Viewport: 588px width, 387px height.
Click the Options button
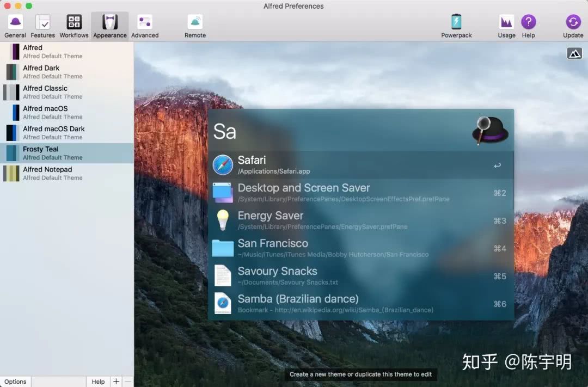tap(15, 382)
